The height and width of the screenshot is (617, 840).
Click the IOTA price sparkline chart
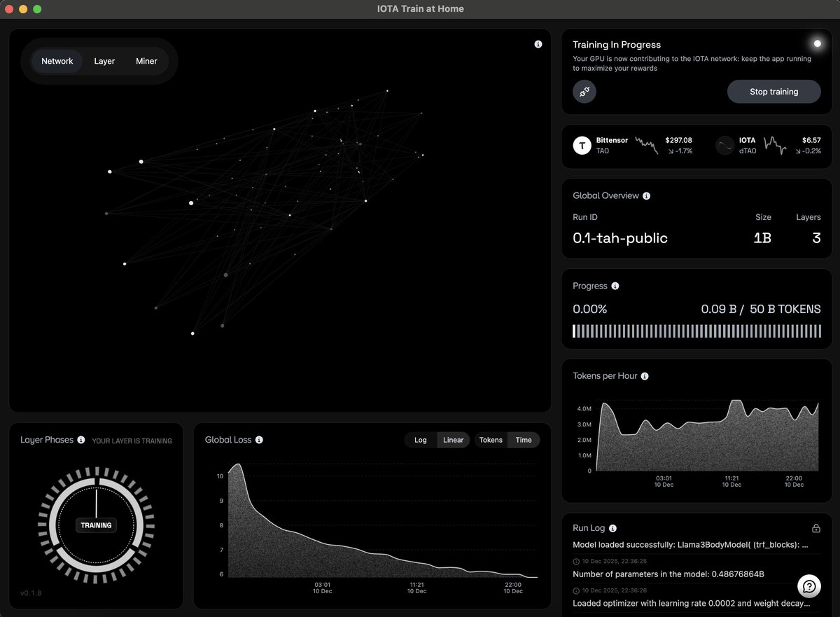click(776, 145)
